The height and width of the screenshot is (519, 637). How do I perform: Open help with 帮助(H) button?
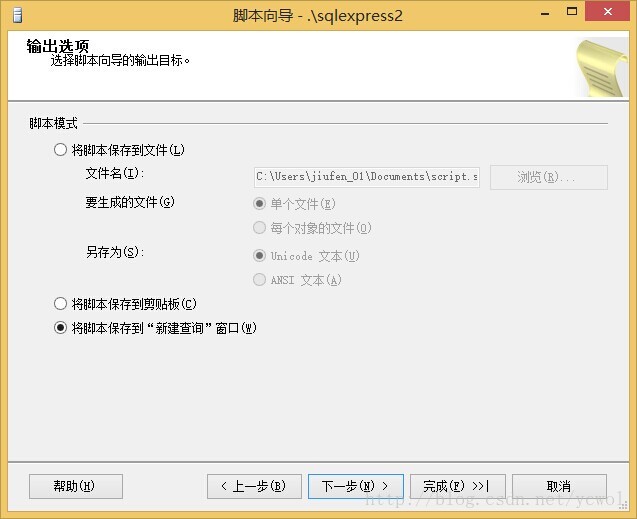[x=76, y=486]
